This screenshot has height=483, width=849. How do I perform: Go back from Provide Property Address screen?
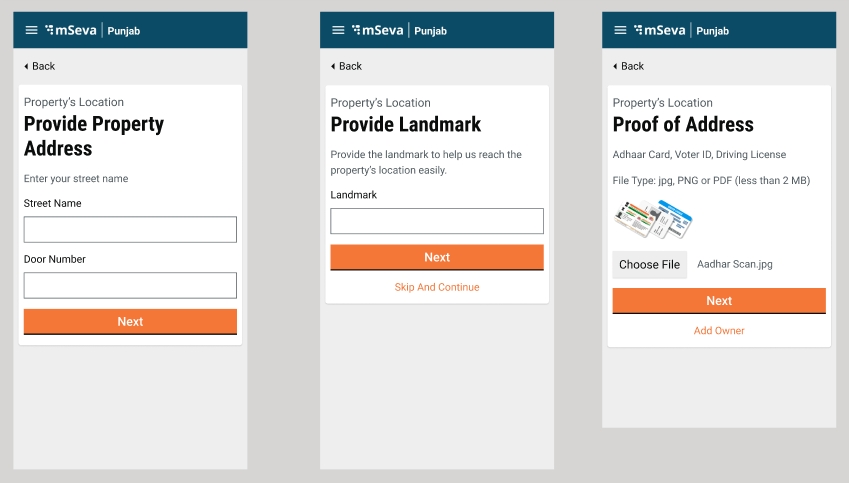tap(40, 66)
